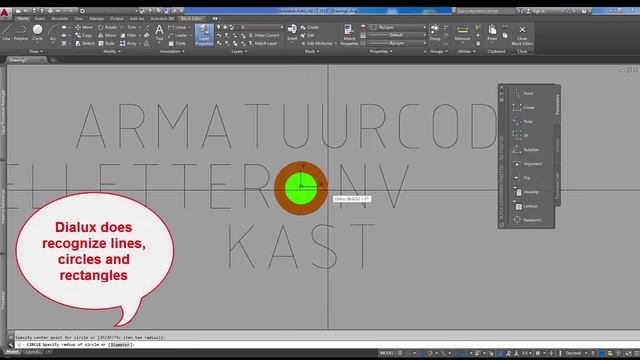Image resolution: width=640 pixels, height=360 pixels.
Task: Click Match Properties tool
Action: [x=349, y=35]
